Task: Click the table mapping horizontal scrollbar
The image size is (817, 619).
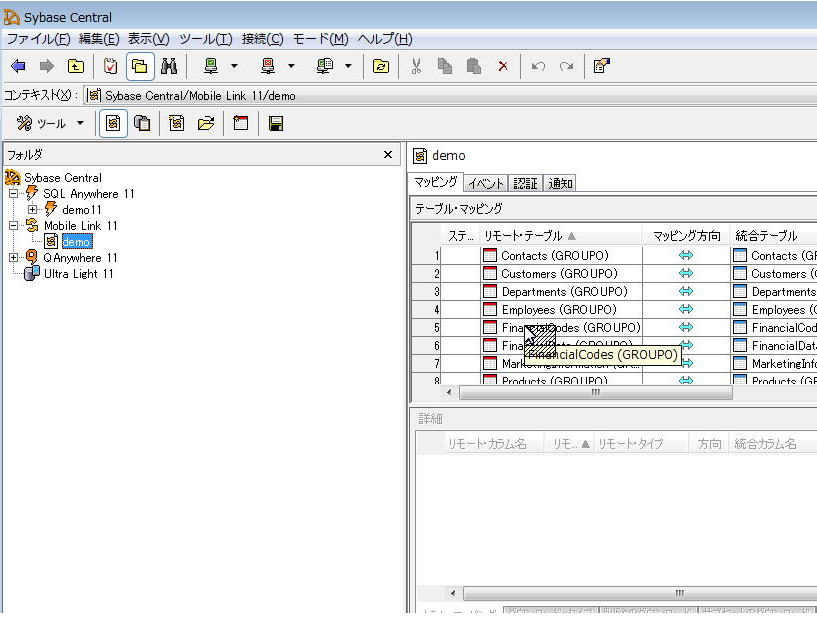Action: point(595,393)
